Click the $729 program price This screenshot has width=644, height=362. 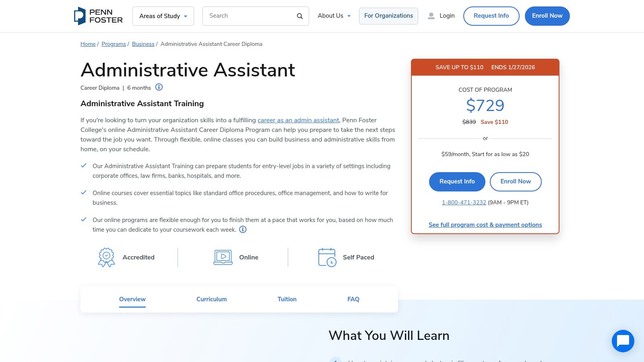click(x=485, y=105)
